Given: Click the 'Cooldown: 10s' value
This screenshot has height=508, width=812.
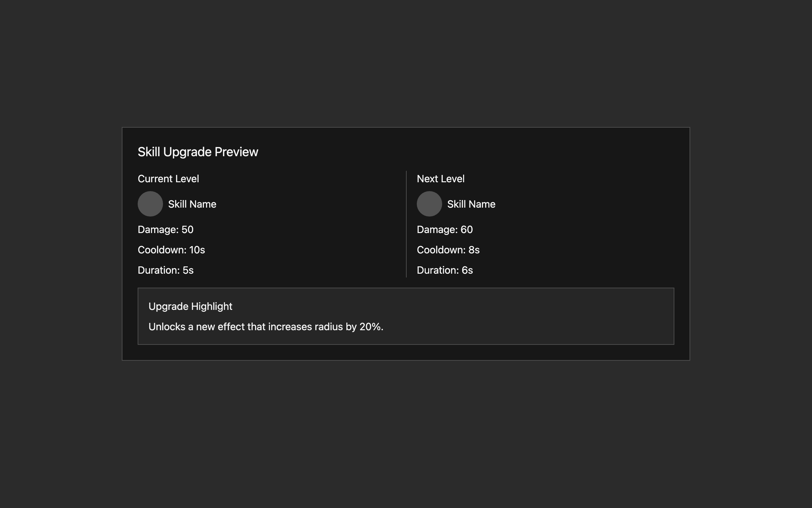Looking at the screenshot, I should tap(171, 250).
